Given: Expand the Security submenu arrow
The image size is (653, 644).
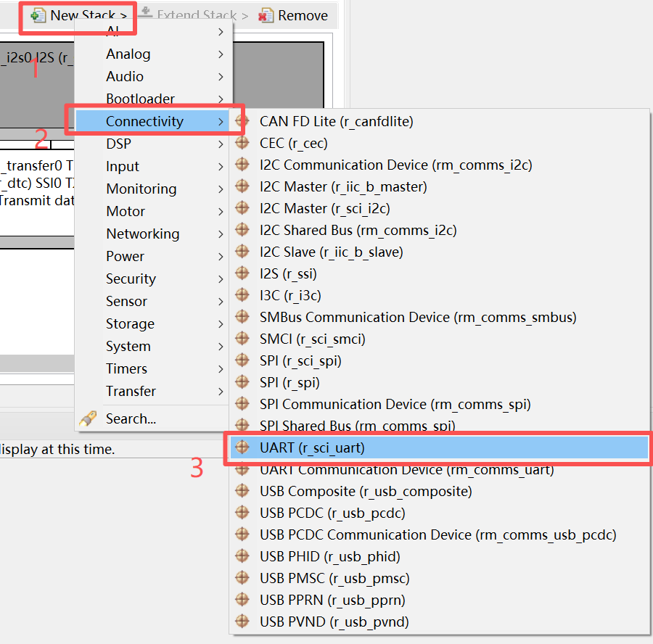Looking at the screenshot, I should (x=221, y=279).
